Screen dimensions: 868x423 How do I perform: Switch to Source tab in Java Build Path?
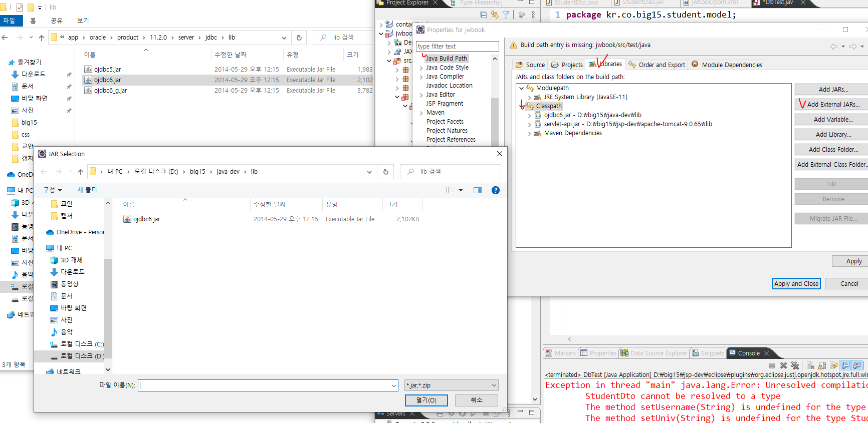(x=530, y=65)
